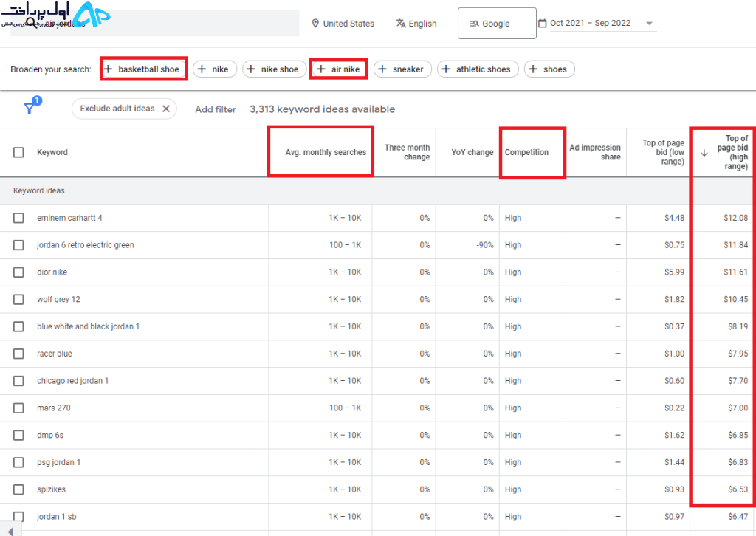The height and width of the screenshot is (536, 756).
Task: Click the plus icon on air nike chip
Action: (x=321, y=69)
